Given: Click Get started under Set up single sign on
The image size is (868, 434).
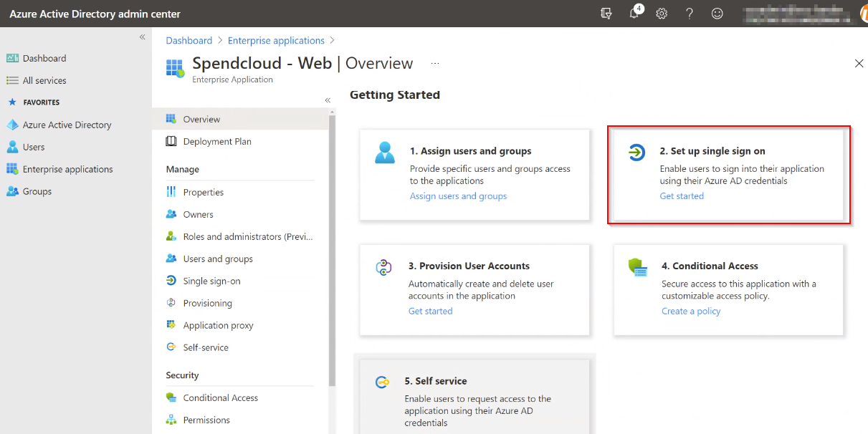Looking at the screenshot, I should coord(682,196).
